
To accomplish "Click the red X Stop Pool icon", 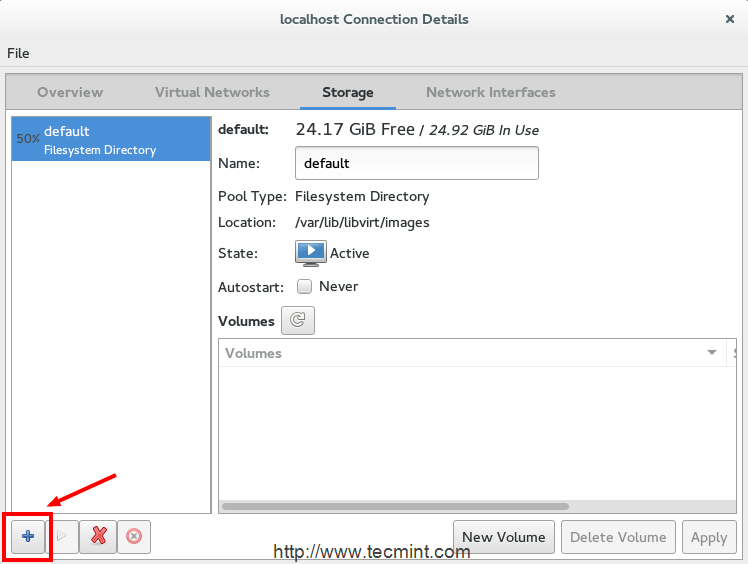I will click(x=98, y=536).
